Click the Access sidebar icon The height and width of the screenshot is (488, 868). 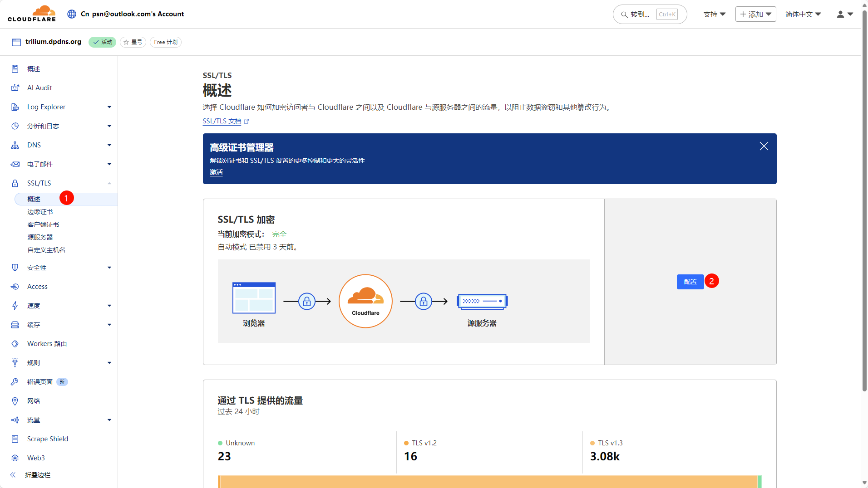(15, 287)
